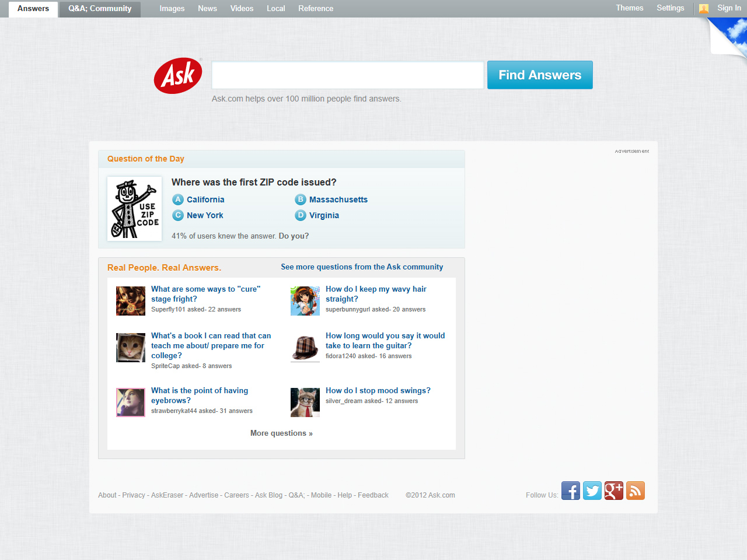747x560 pixels.
Task: Open the About footer link
Action: pos(107,495)
